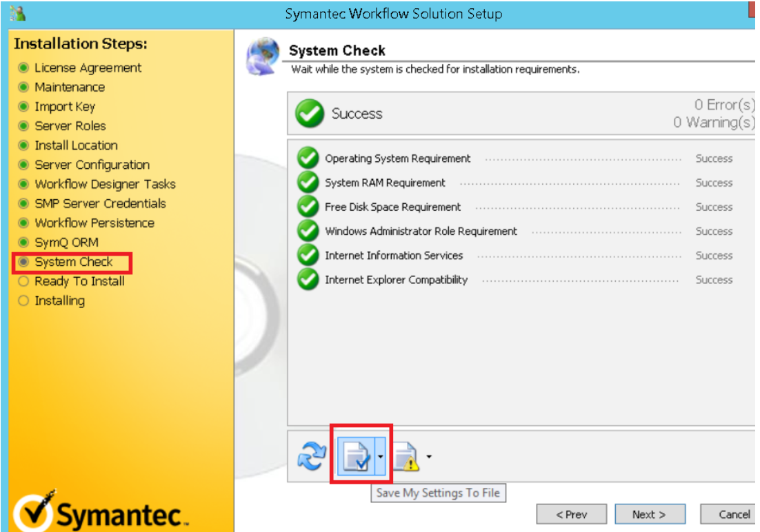The height and width of the screenshot is (532, 760).
Task: Click the < Prev button
Action: tap(571, 514)
